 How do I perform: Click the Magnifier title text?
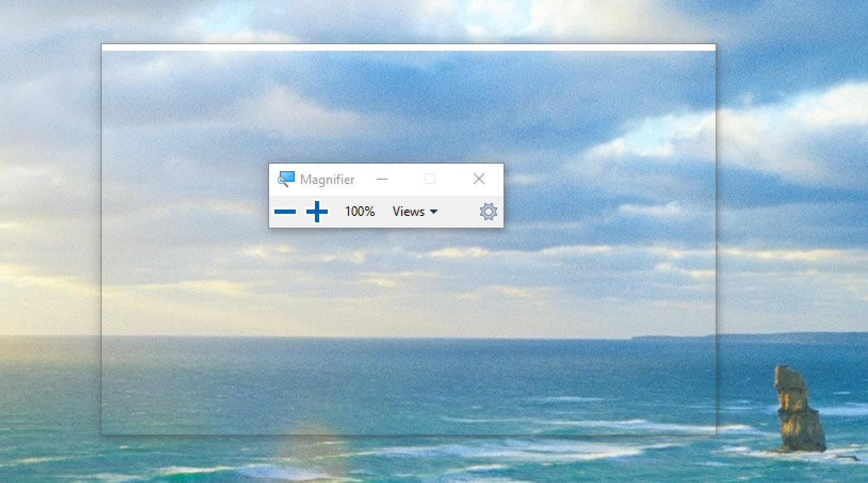(327, 180)
